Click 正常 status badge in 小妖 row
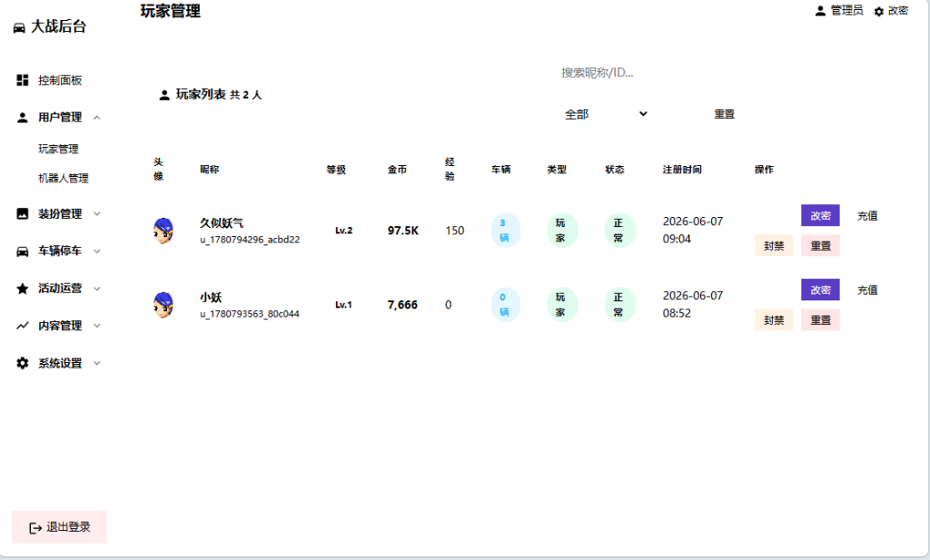The image size is (930, 560). [619, 305]
